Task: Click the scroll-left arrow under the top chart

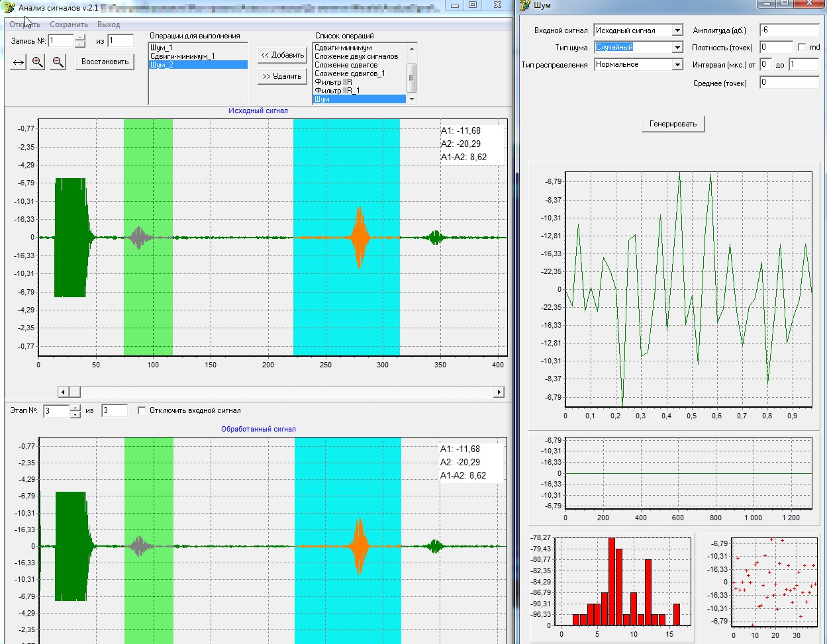Action: (x=64, y=392)
